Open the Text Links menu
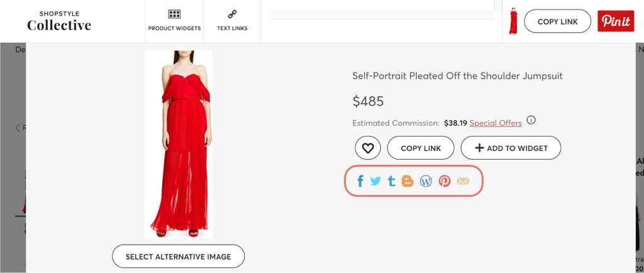This screenshot has width=644, height=273. (232, 21)
